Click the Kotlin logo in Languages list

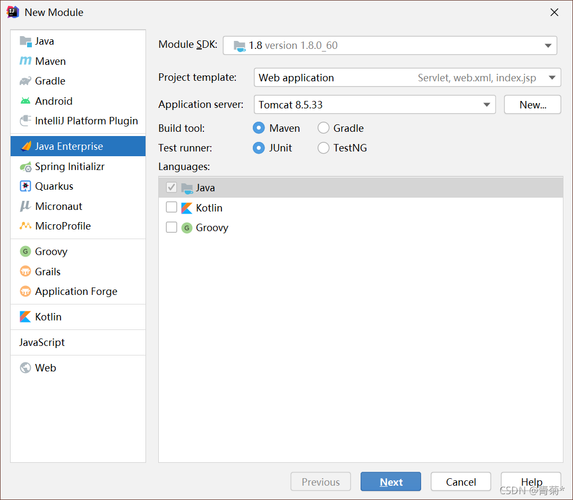click(x=186, y=208)
